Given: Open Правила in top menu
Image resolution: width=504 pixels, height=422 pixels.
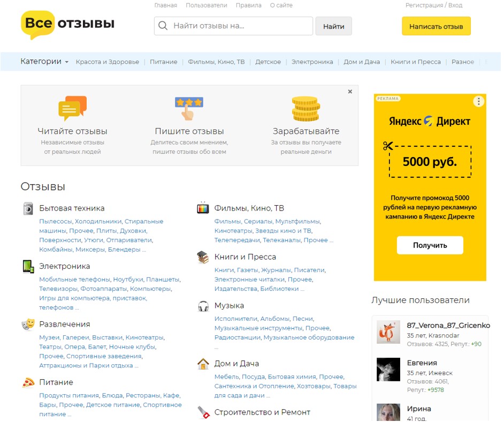Looking at the screenshot, I should pyautogui.click(x=248, y=5).
